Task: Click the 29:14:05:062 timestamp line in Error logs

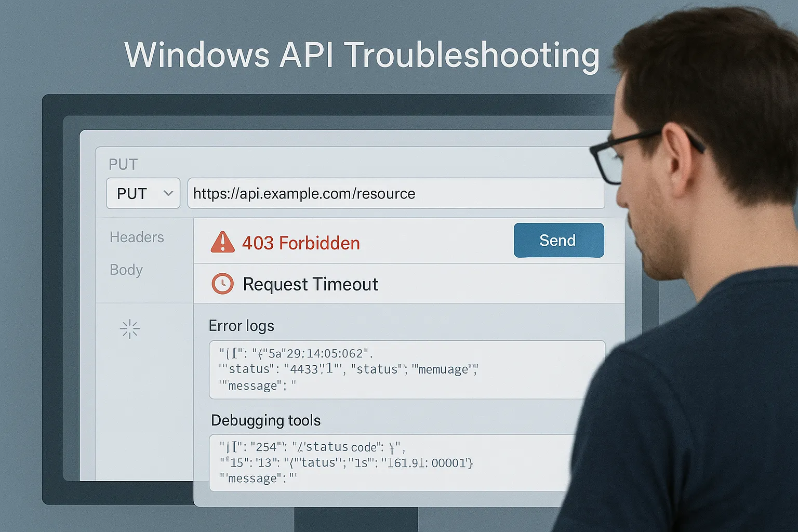Action: (x=296, y=354)
